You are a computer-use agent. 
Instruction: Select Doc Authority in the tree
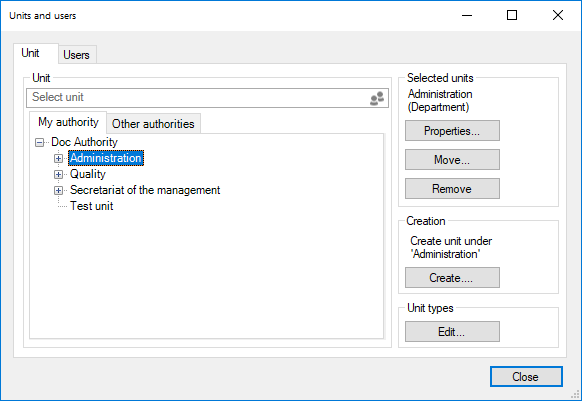point(84,142)
